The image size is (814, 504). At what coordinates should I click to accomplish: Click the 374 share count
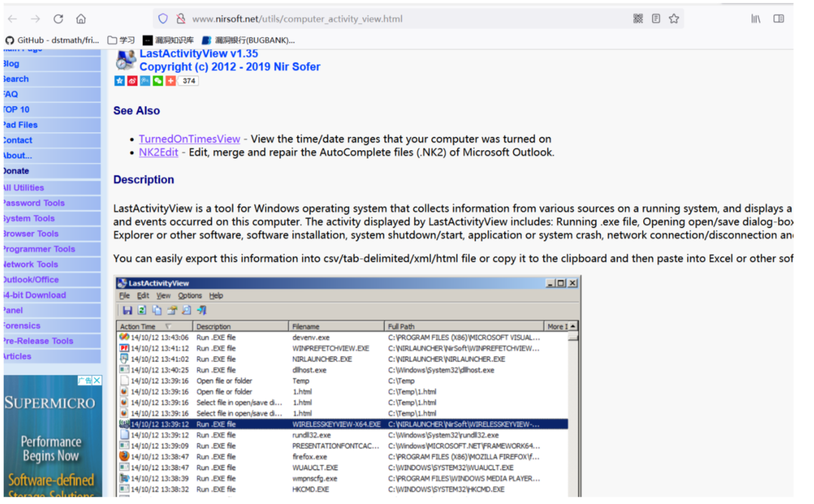(189, 81)
